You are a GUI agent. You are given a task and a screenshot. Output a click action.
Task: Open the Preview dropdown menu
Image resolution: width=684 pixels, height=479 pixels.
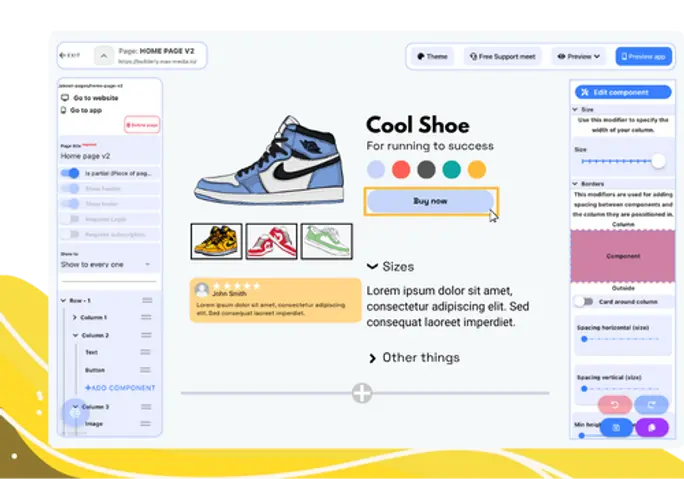coord(579,57)
